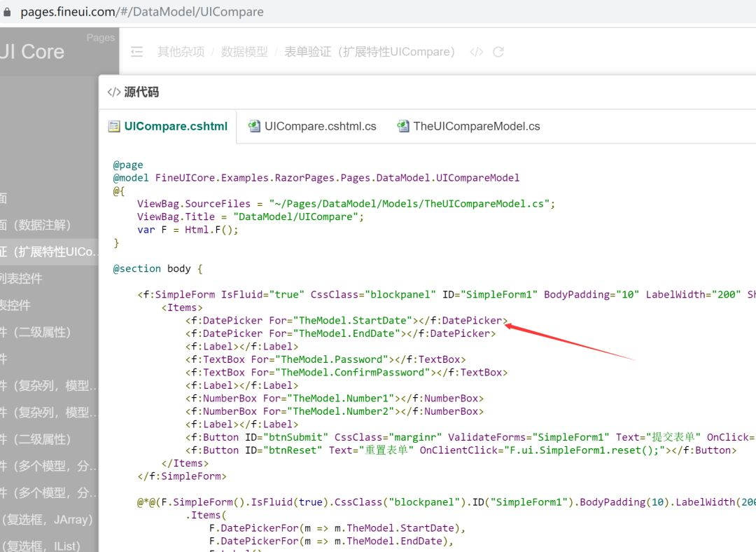Image resolution: width=756 pixels, height=552 pixels.
Task: Click the 其他杂项 breadcrumb
Action: 181,52
